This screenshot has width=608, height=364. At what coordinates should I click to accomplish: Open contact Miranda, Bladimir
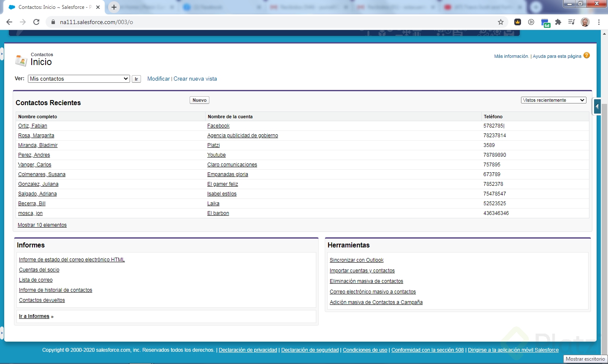click(x=38, y=145)
